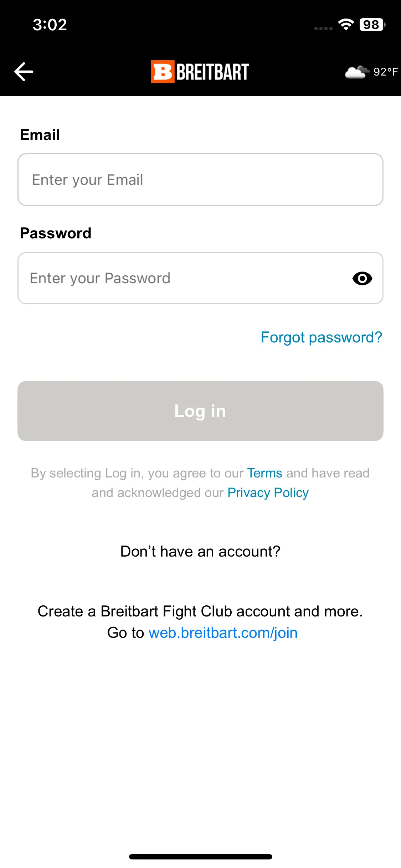The height and width of the screenshot is (868, 401).
Task: Tap the battery 98 indicator
Action: tap(372, 25)
